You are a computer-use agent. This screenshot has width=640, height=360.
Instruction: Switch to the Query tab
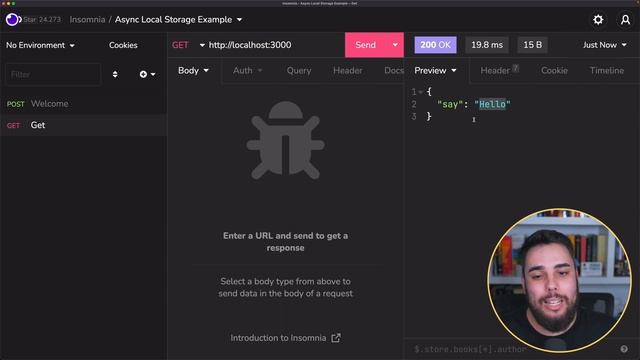(299, 71)
